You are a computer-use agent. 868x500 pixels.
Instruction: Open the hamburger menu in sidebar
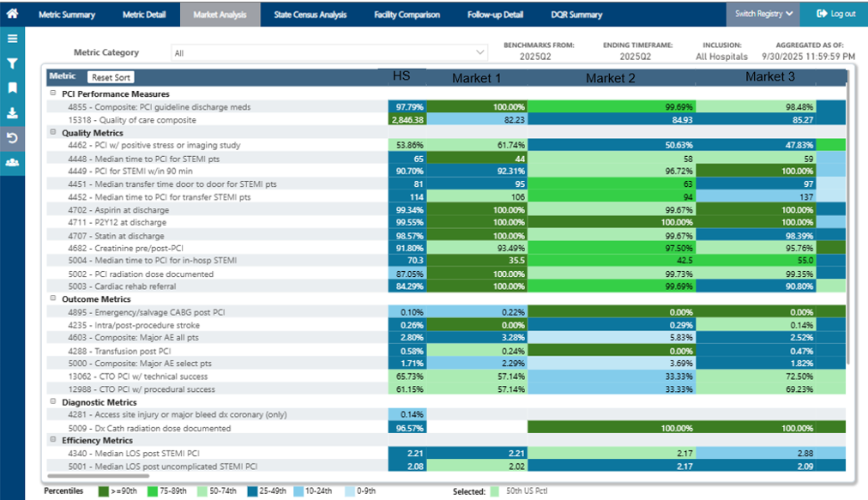[x=12, y=39]
